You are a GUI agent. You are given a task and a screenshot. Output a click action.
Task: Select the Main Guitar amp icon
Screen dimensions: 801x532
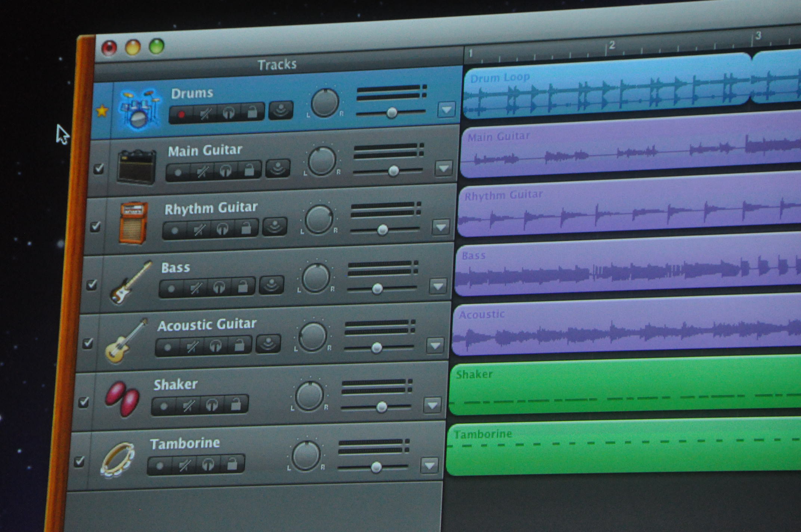[x=137, y=167]
